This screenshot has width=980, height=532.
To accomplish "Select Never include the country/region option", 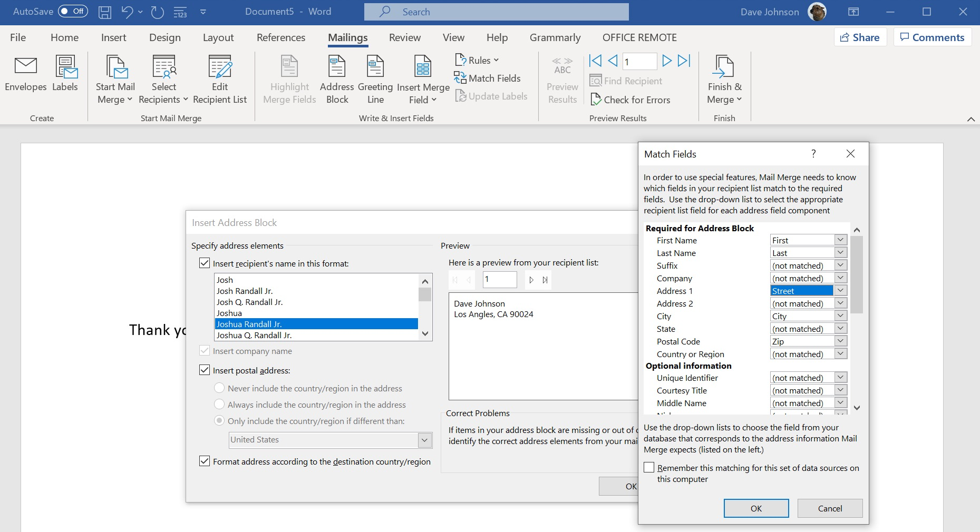I will point(219,388).
